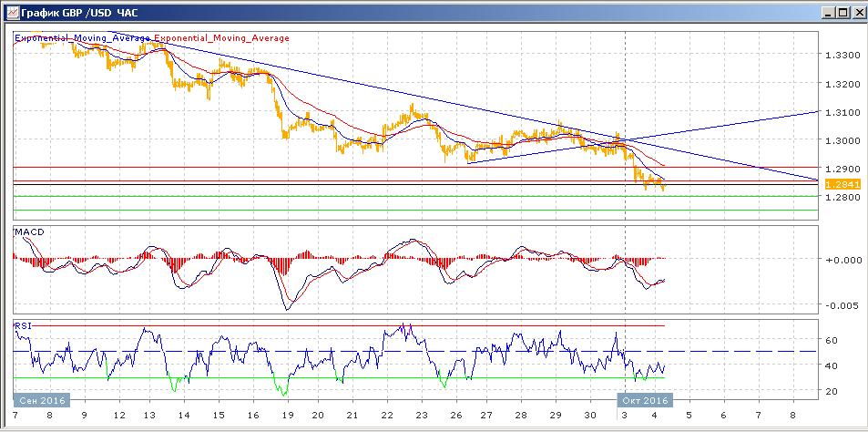
Task: Click the chart window icon in title bar
Action: 12,12
